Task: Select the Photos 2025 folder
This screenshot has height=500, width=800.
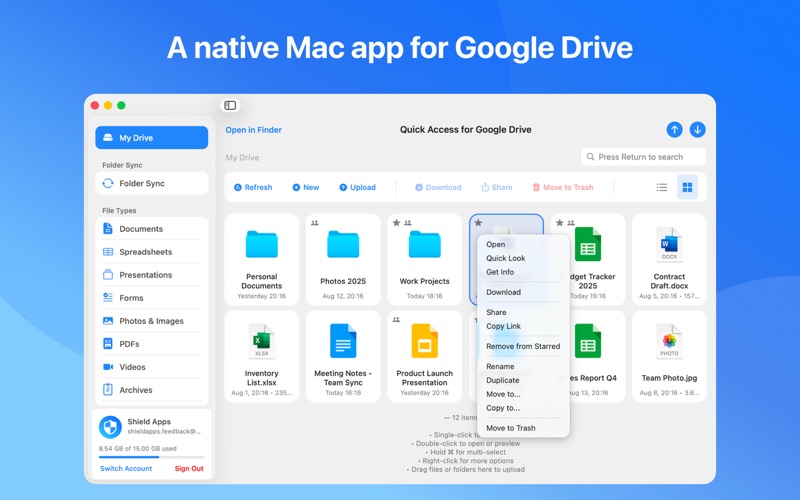Action: 343,259
